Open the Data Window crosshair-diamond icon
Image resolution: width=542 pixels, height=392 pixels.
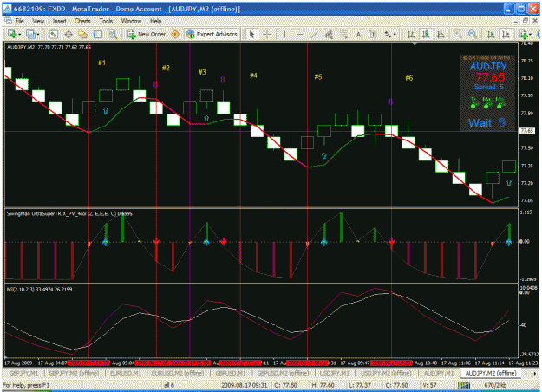click(x=69, y=34)
